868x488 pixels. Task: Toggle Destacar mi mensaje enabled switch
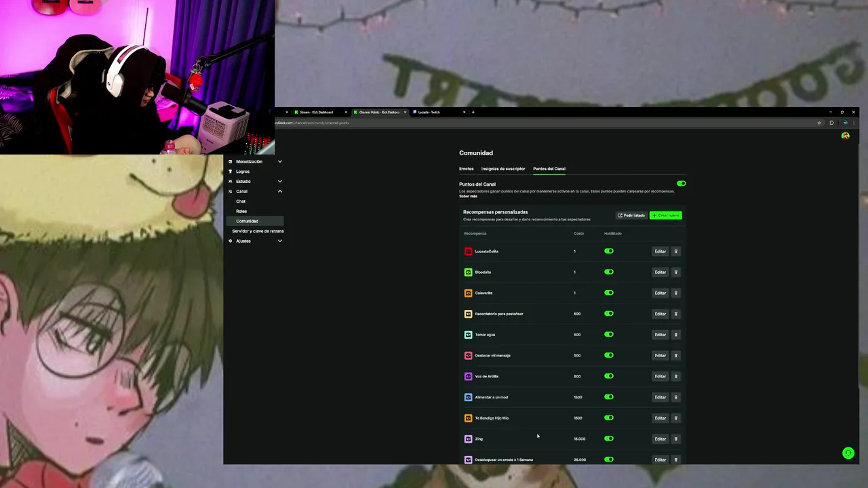pos(609,356)
